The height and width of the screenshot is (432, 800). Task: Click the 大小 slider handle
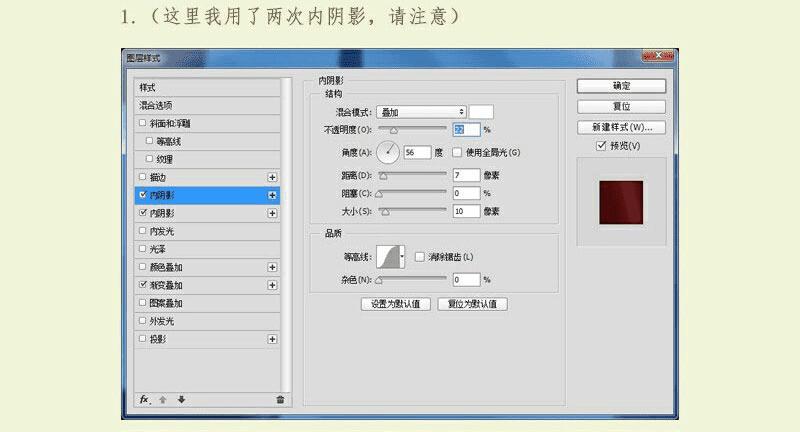pyautogui.click(x=386, y=212)
